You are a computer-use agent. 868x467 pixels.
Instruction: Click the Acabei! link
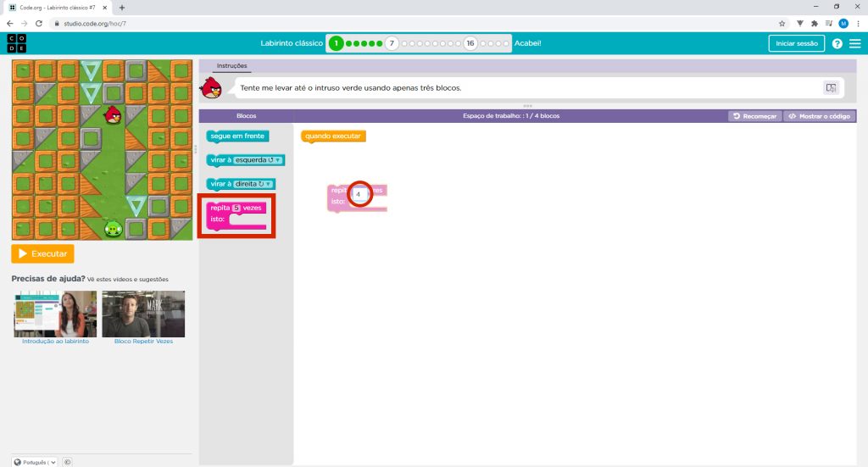527,43
